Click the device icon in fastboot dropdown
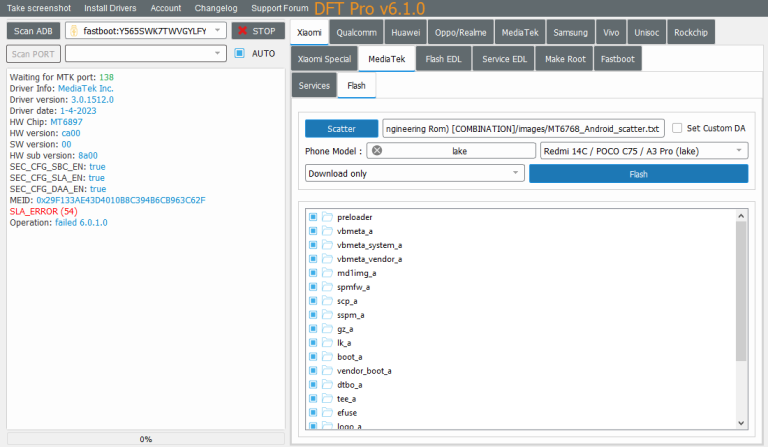The width and height of the screenshot is (768, 447). (74, 31)
